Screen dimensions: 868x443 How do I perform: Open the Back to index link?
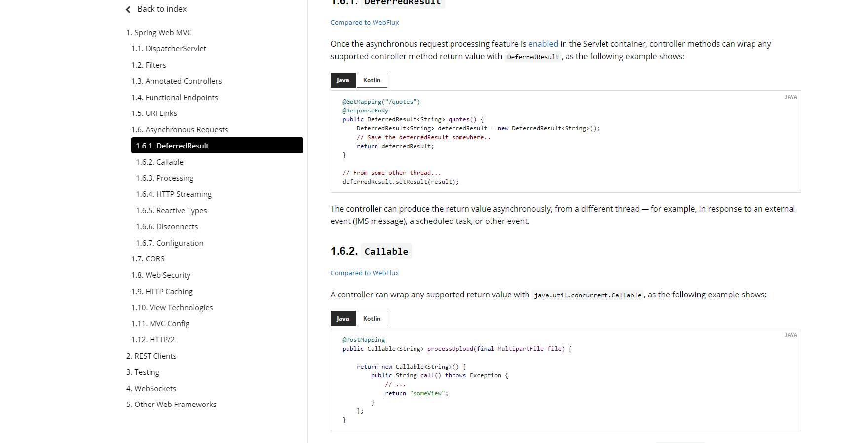(x=162, y=9)
